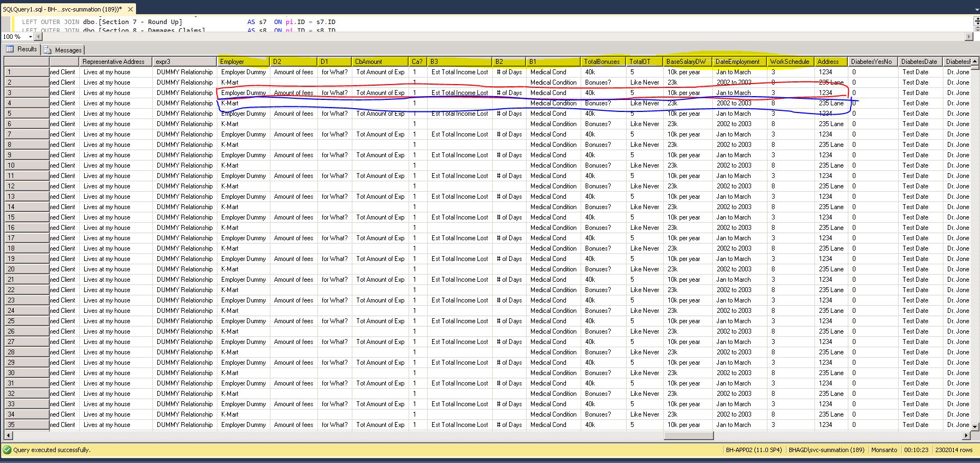Click Employer Dummy cell in row 1

point(243,72)
